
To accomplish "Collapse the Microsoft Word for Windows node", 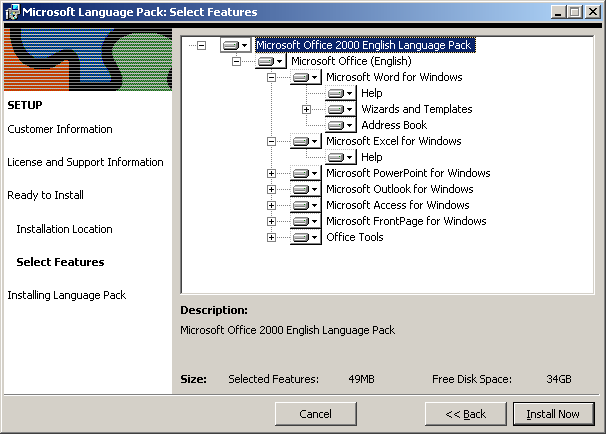I will (271, 77).
